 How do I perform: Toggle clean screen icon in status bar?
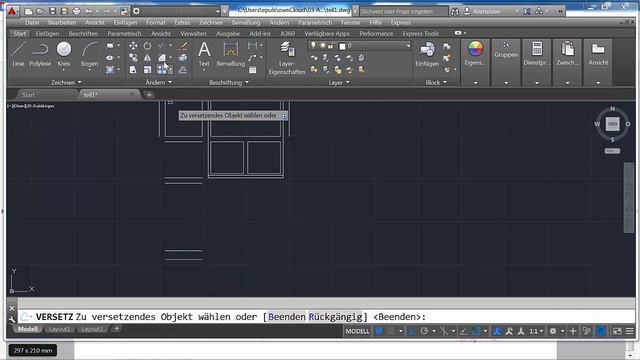617,331
